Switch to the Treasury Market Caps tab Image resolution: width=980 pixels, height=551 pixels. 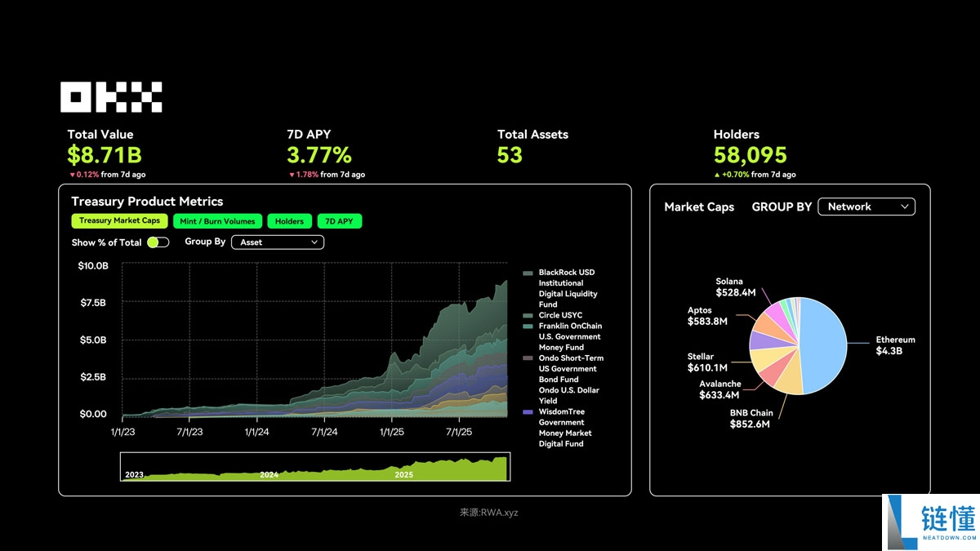(x=120, y=221)
